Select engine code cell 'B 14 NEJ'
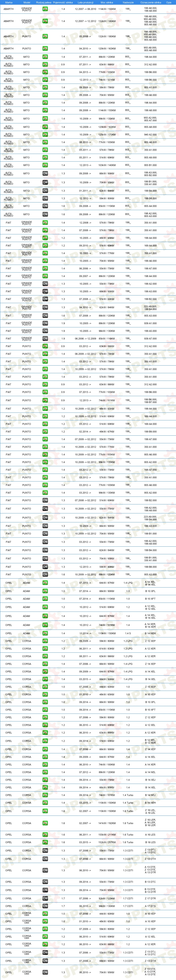 (151, 795)
